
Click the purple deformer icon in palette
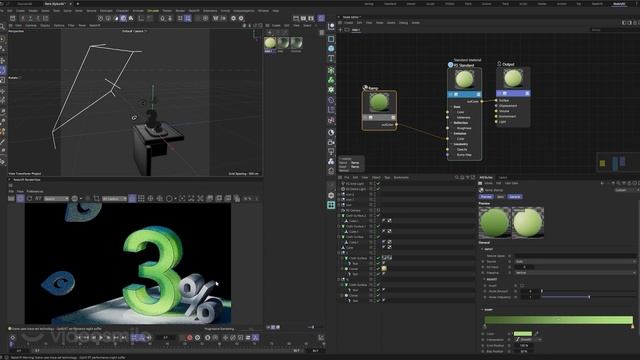pos(331,100)
